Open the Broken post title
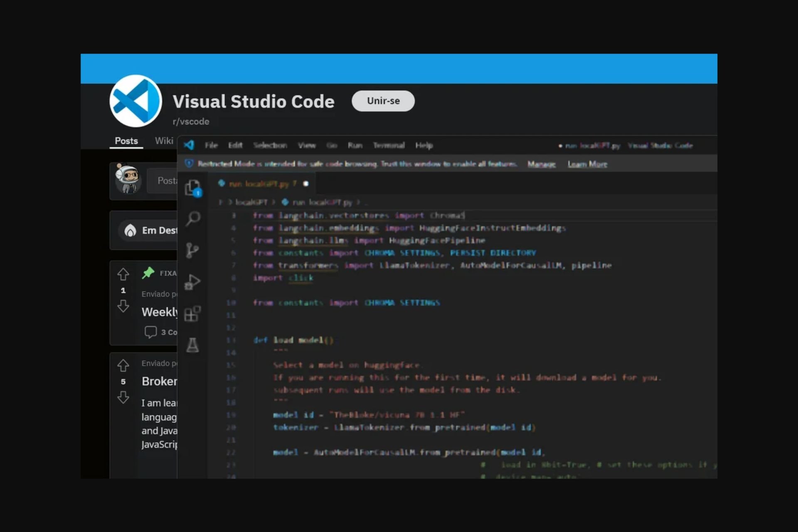This screenshot has width=798, height=532. (160, 381)
